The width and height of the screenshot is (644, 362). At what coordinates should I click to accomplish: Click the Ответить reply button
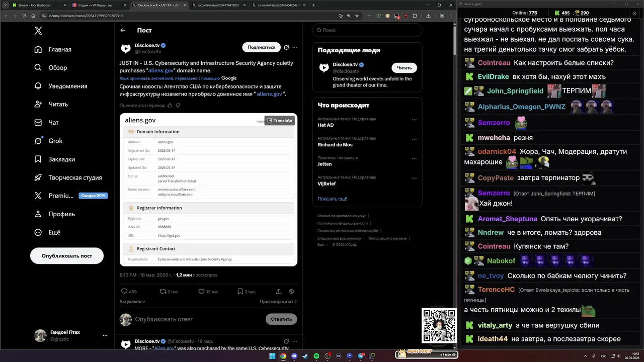click(281, 319)
